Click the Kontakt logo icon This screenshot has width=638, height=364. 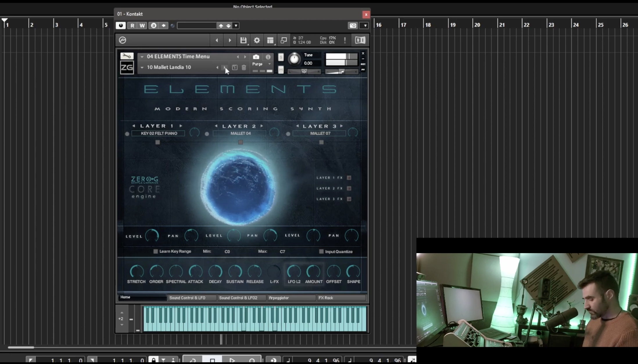coord(123,40)
